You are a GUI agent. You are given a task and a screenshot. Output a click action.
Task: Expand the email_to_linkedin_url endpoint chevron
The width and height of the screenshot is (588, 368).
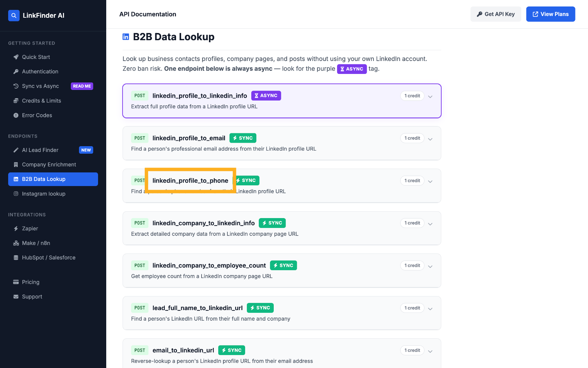click(x=430, y=351)
